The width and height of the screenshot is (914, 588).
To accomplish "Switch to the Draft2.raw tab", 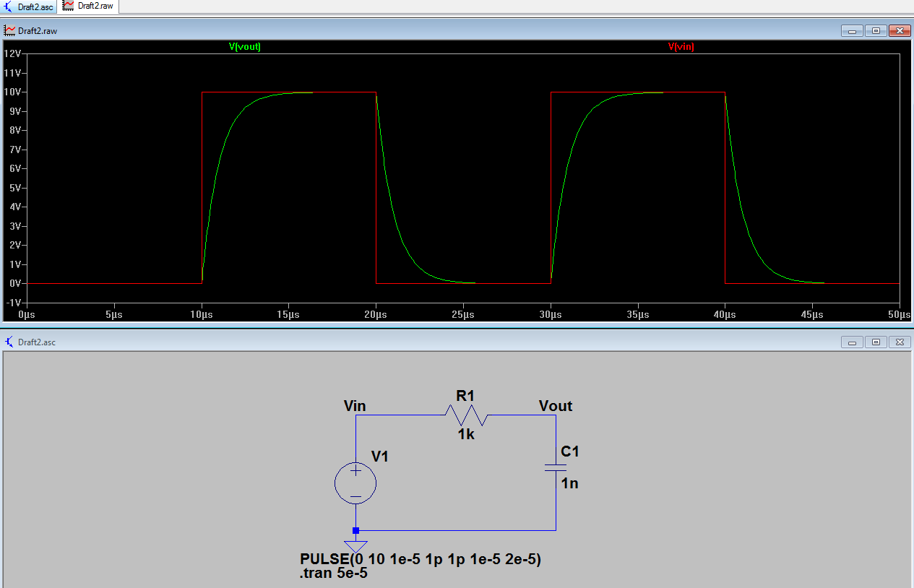I will coord(89,7).
